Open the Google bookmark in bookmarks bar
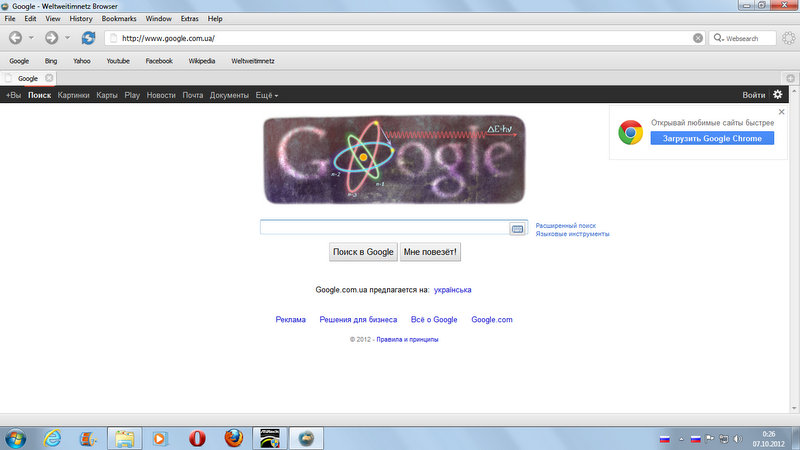This screenshot has height=450, width=800. (x=19, y=61)
